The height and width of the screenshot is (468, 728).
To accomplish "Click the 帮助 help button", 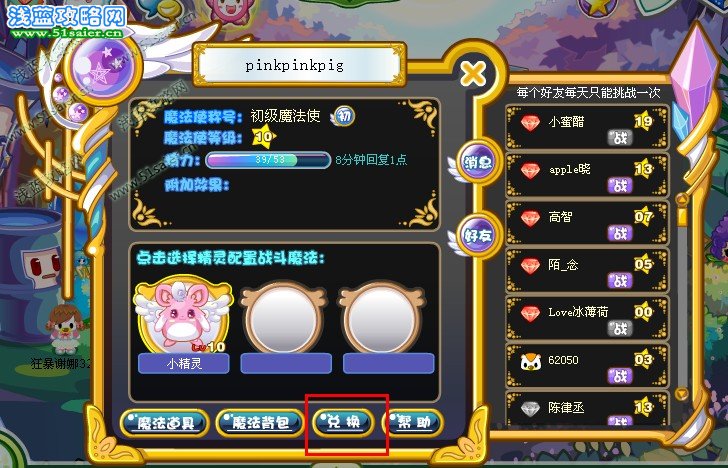I will [413, 422].
